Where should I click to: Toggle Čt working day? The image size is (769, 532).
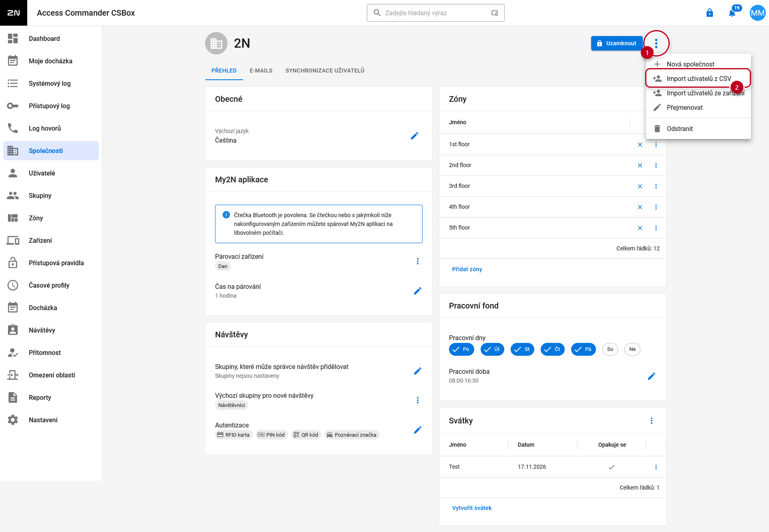(x=553, y=349)
